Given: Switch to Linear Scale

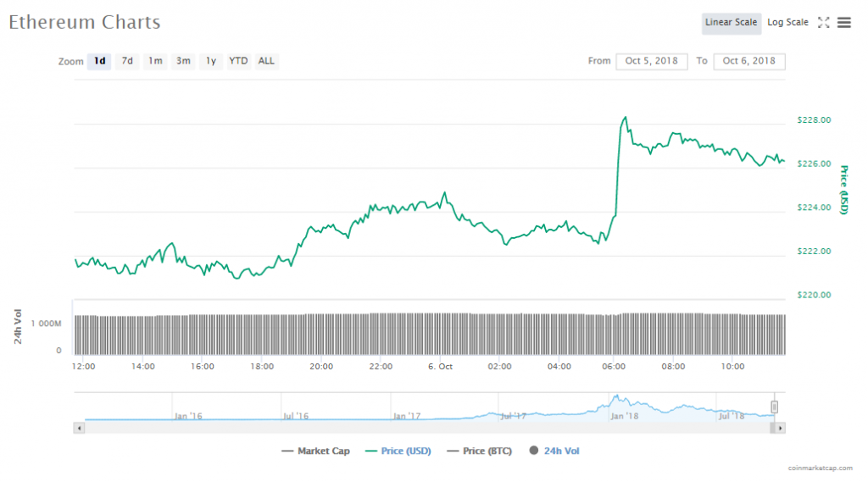Looking at the screenshot, I should point(731,23).
